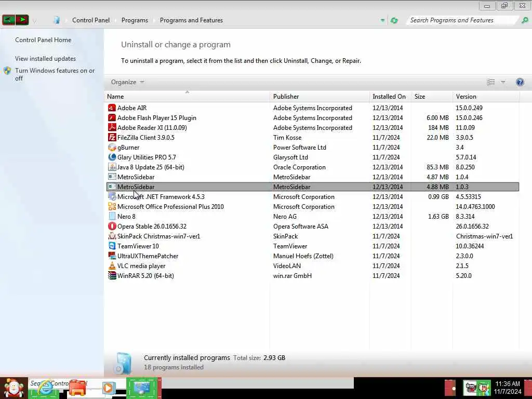Image resolution: width=532 pixels, height=399 pixels.
Task: Open Control Panel Home link
Action: click(44, 40)
